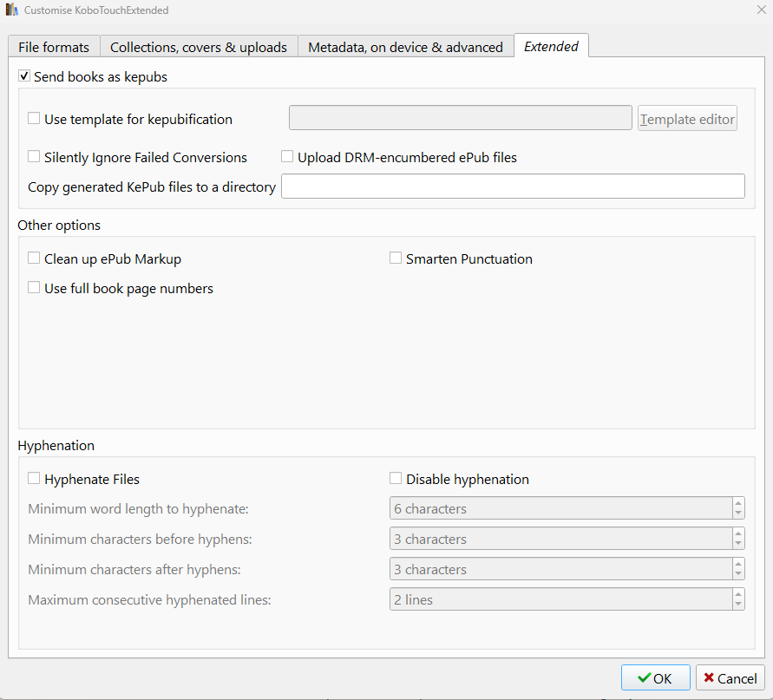This screenshot has height=700, width=773.
Task: Uncheck Send books as kepubs
Action: click(24, 76)
